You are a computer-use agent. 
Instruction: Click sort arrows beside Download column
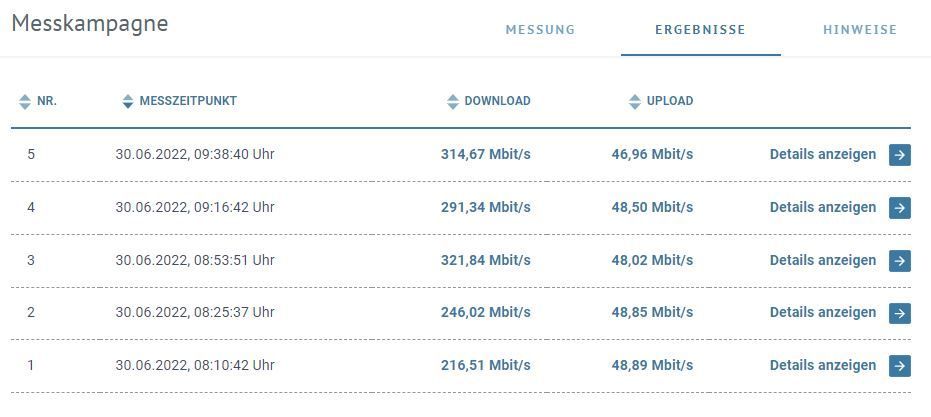pos(453,101)
